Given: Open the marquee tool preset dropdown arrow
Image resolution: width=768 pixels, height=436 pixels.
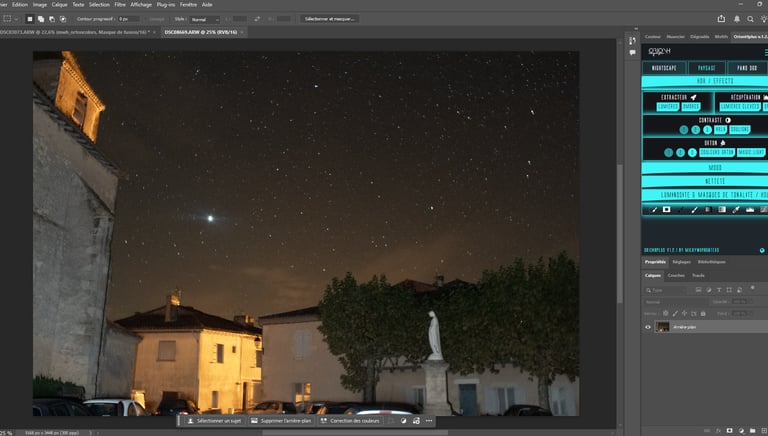Looking at the screenshot, I should [x=16, y=19].
